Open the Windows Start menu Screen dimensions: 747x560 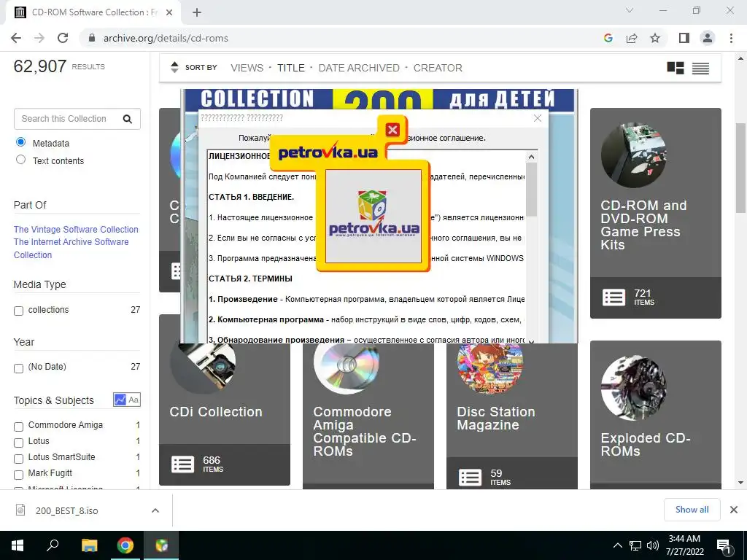pyautogui.click(x=18, y=545)
